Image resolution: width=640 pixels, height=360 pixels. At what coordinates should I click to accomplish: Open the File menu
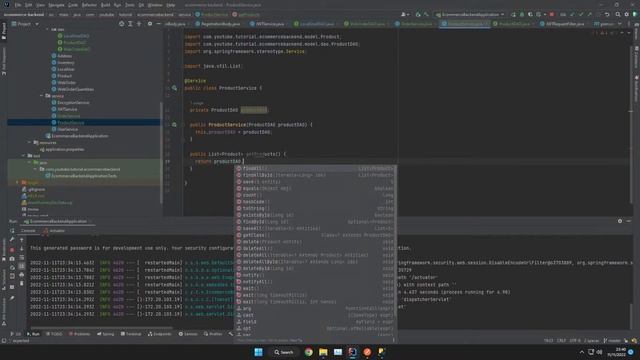pos(18,5)
